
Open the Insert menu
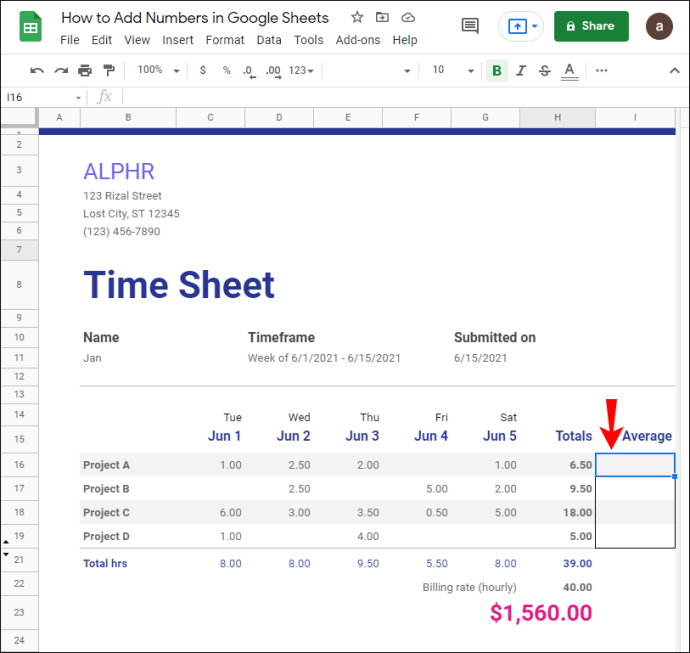[178, 40]
